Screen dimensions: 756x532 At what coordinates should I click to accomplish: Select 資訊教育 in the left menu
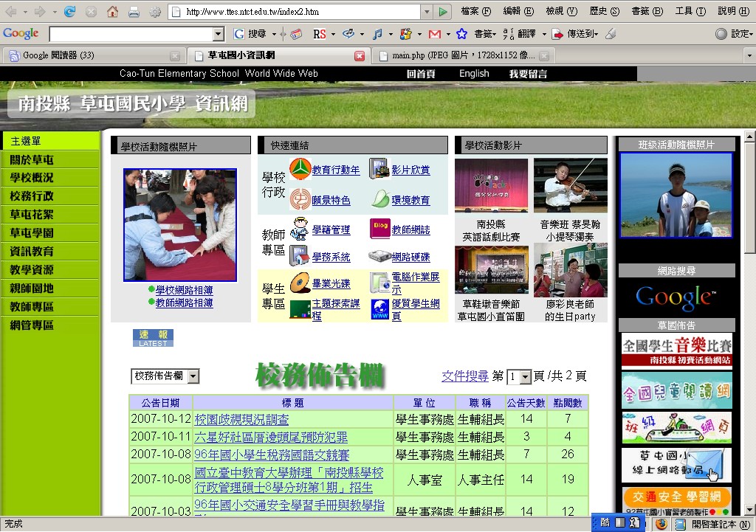pyautogui.click(x=32, y=252)
